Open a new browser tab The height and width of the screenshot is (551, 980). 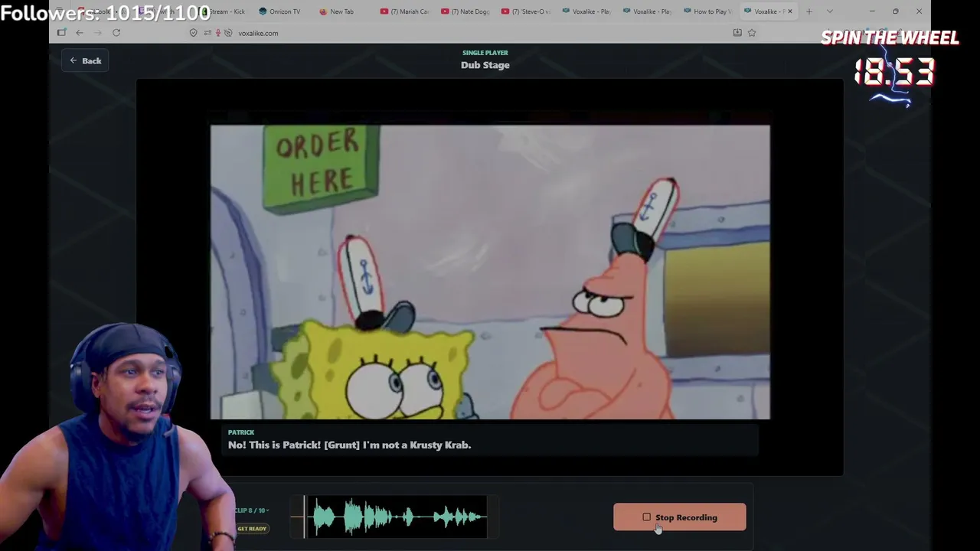click(x=808, y=11)
